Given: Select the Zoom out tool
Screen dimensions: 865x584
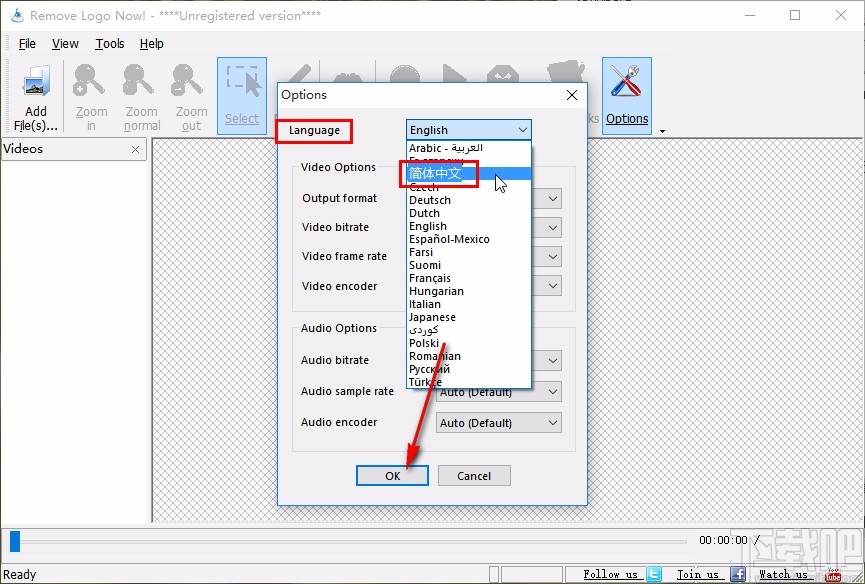Looking at the screenshot, I should (191, 97).
